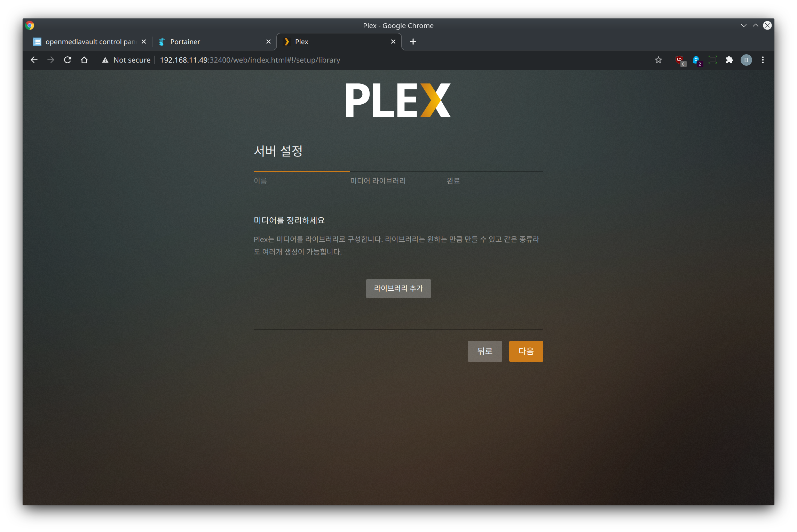This screenshot has height=532, width=797.
Task: Click the browser back arrow
Action: 34,60
